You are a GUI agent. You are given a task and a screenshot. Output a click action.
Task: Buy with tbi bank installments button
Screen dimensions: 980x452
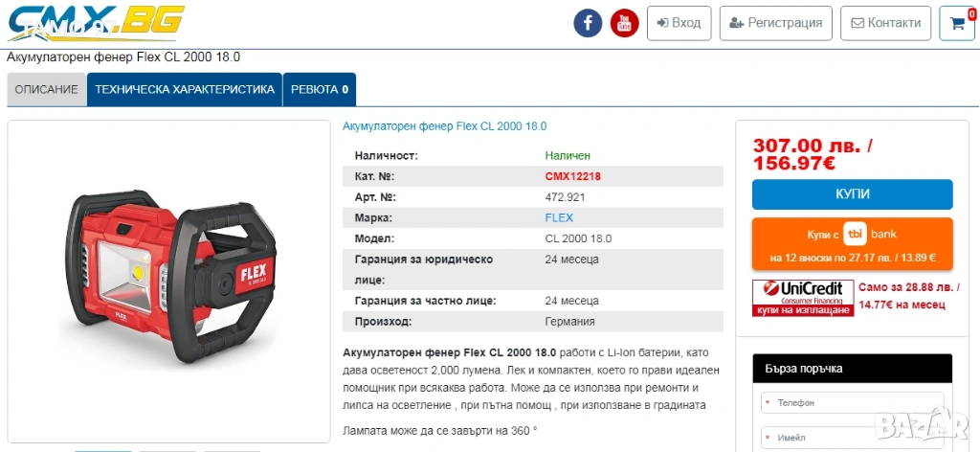(853, 244)
